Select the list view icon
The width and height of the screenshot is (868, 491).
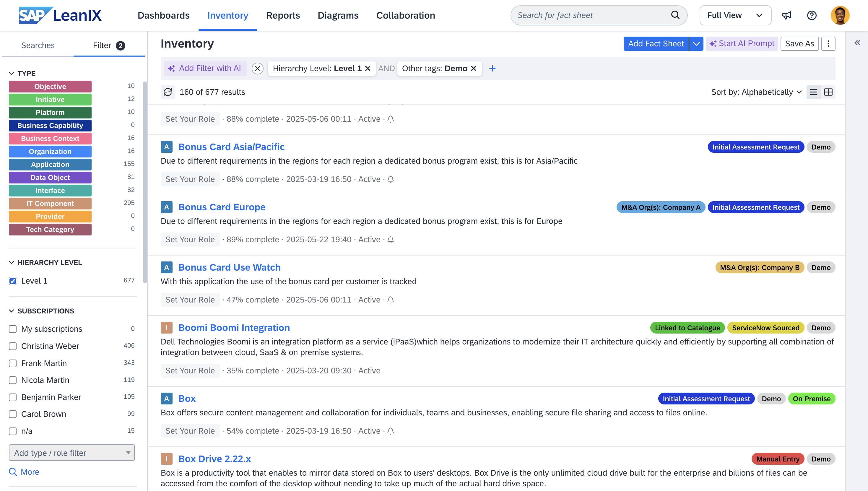coord(813,92)
